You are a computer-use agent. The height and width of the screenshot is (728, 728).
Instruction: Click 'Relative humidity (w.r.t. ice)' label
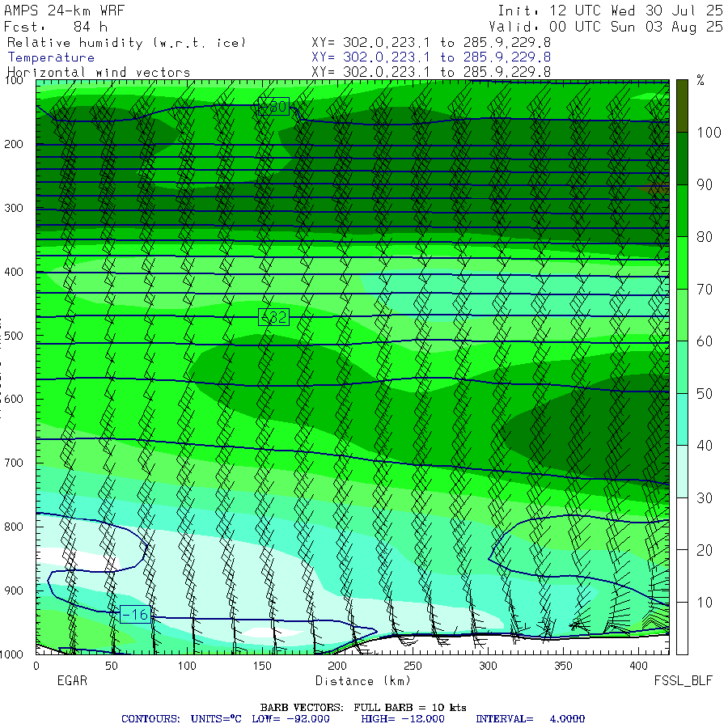click(x=126, y=43)
